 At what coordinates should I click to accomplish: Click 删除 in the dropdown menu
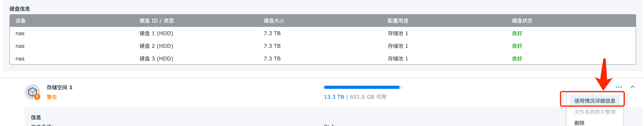coord(579,123)
